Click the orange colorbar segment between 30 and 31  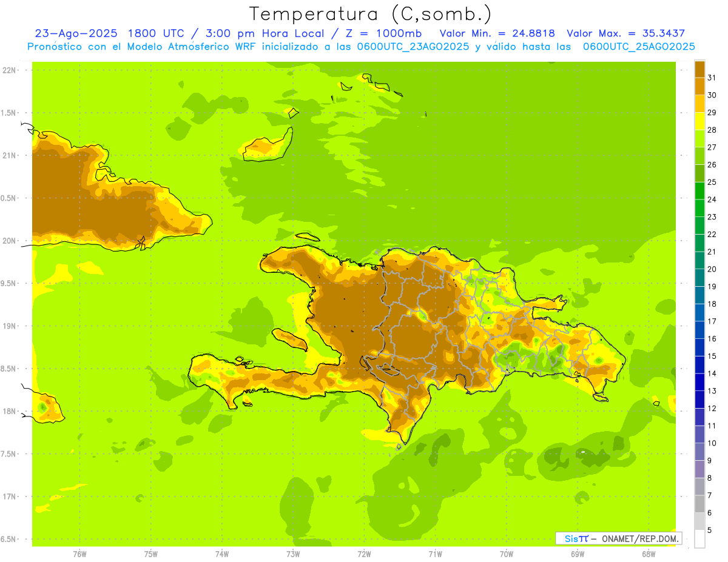coord(699,86)
